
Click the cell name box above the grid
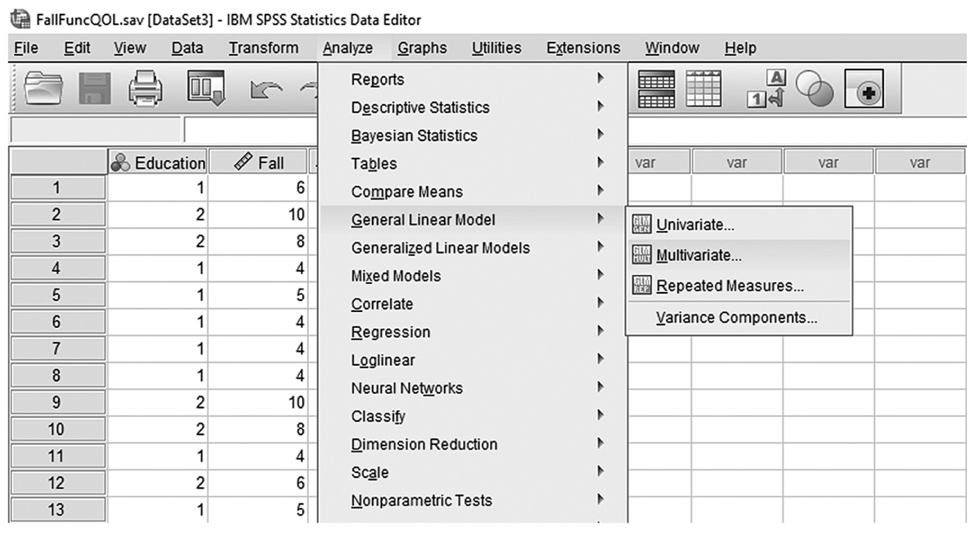pyautogui.click(x=95, y=129)
